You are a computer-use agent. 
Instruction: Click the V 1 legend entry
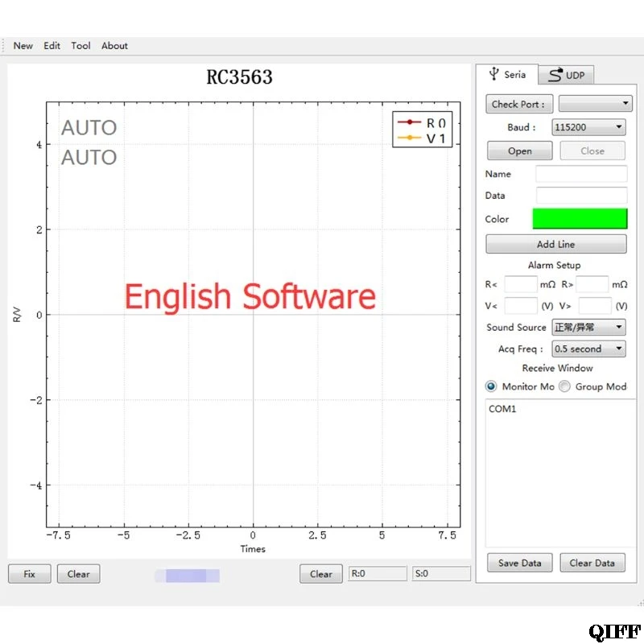tap(422, 138)
